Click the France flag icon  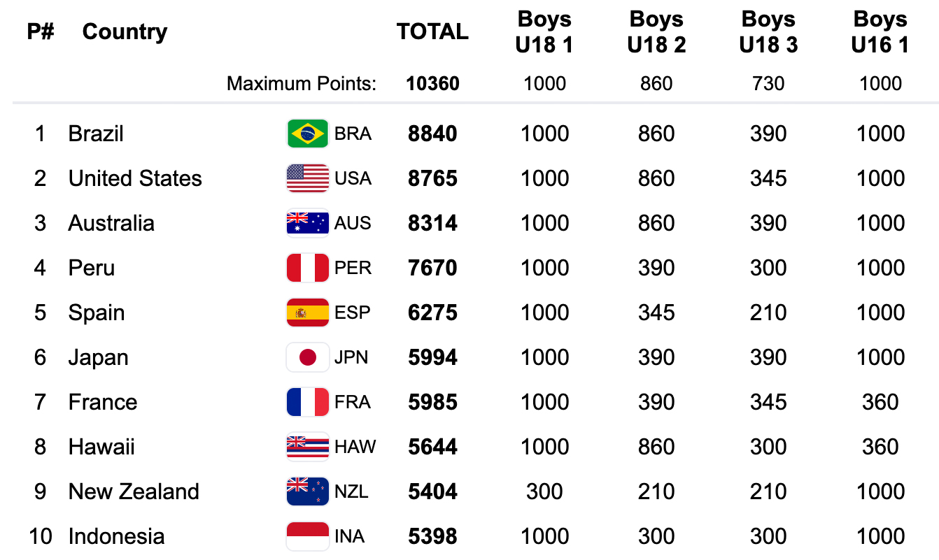pos(307,402)
